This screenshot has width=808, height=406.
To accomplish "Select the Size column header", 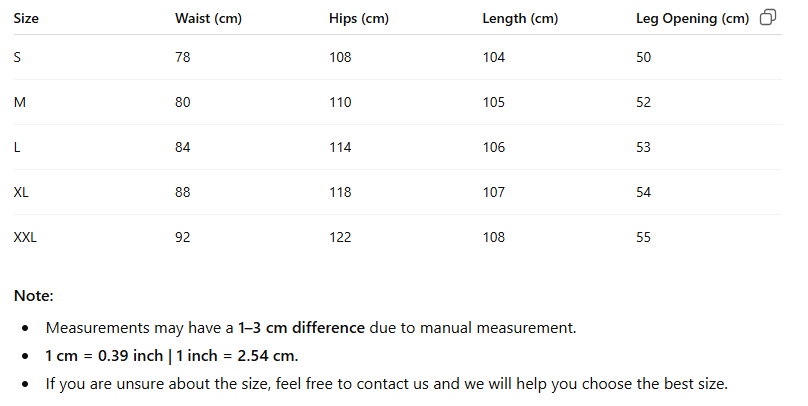I will [26, 19].
